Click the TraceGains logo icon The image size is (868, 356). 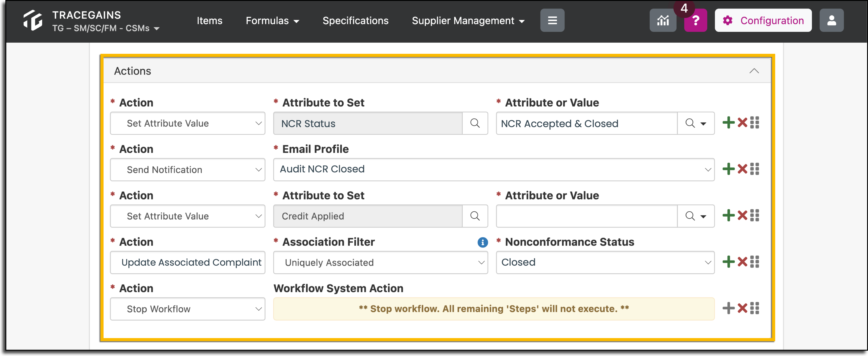click(33, 21)
